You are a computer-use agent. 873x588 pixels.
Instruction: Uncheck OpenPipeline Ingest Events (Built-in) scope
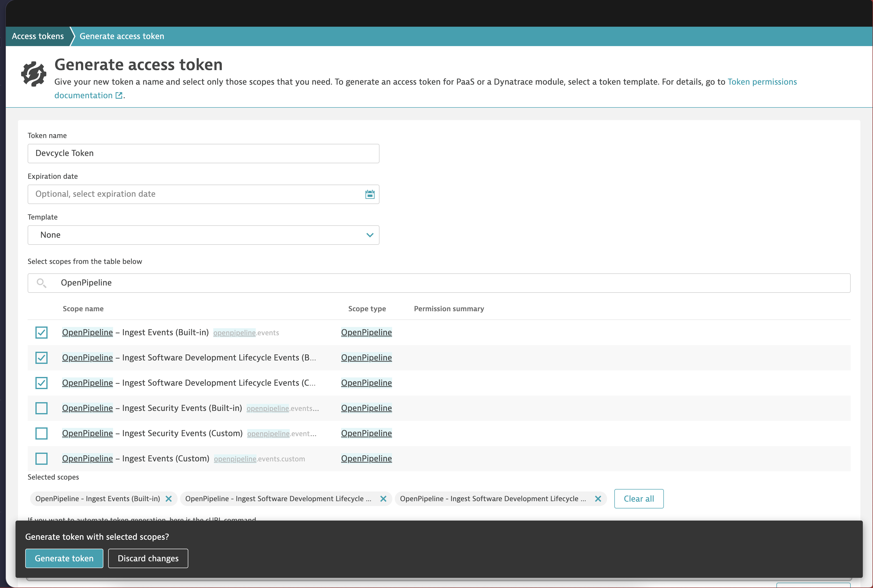click(x=41, y=332)
